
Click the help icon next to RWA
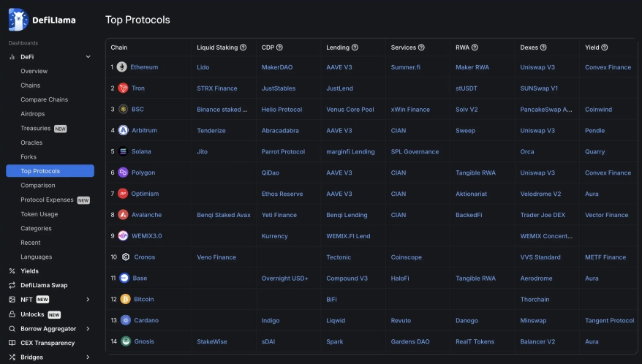tap(474, 48)
